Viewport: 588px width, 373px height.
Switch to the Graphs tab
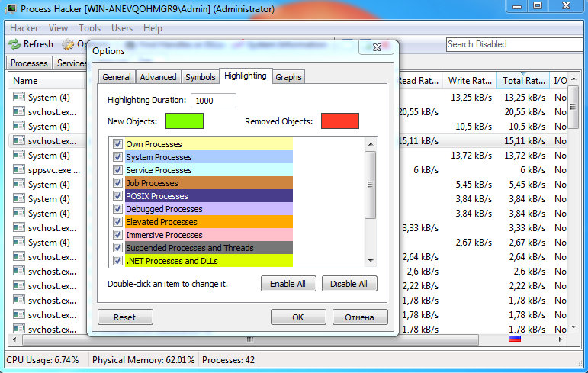click(288, 77)
